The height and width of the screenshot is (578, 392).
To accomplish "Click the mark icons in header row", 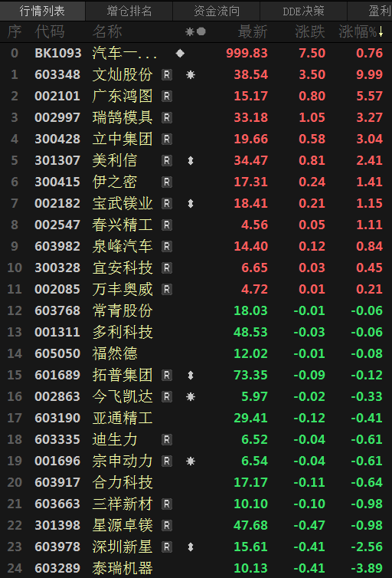I will tap(195, 31).
